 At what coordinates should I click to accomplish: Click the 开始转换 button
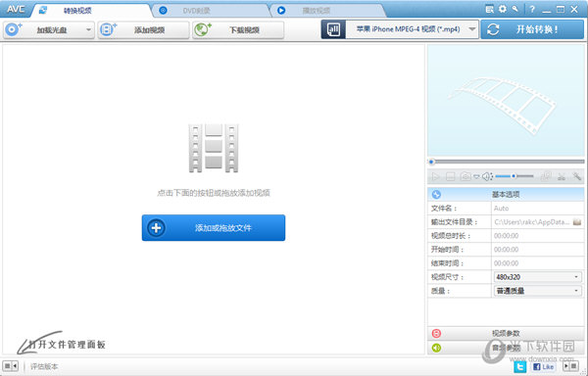[532, 29]
